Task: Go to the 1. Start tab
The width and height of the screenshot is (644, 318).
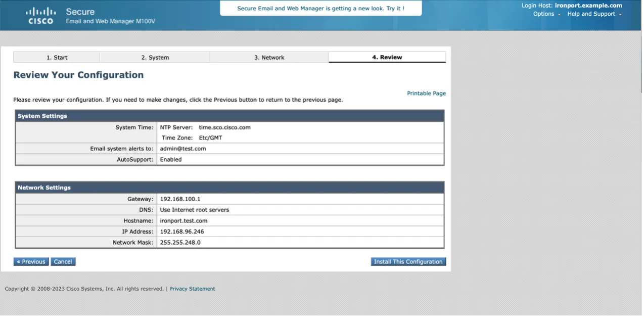Action: click(57, 58)
